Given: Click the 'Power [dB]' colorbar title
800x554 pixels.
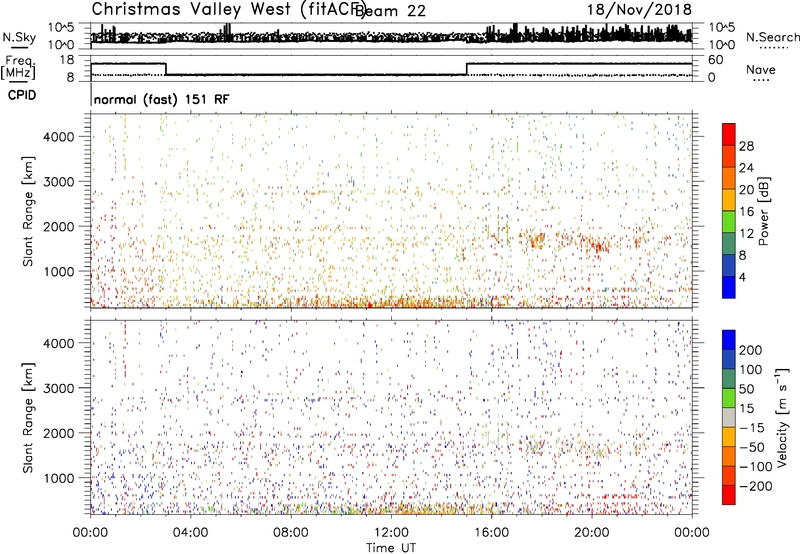Looking at the screenshot, I should [763, 211].
